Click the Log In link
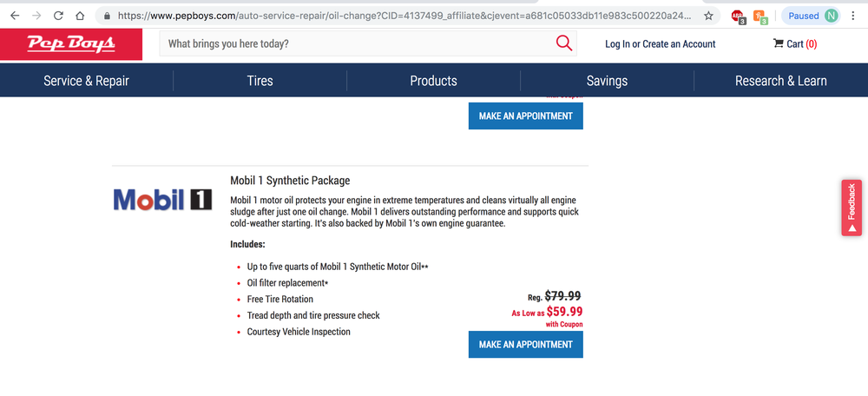The image size is (868, 396). point(617,44)
